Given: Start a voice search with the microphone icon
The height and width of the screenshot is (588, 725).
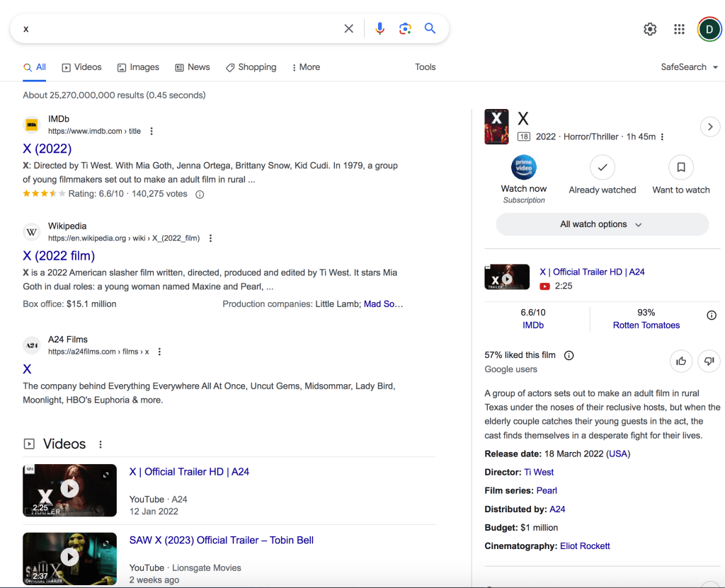Looking at the screenshot, I should [x=379, y=28].
